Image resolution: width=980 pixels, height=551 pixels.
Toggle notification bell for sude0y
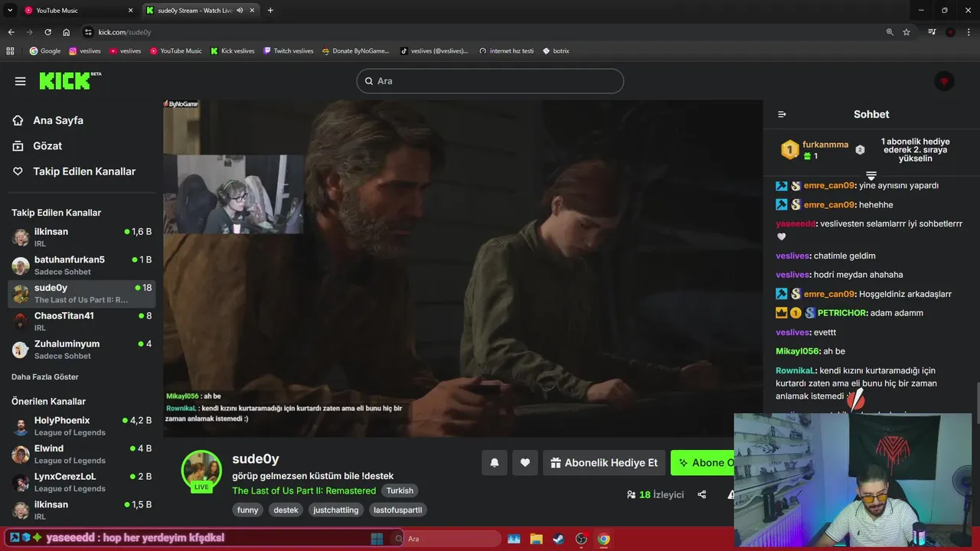pos(495,462)
